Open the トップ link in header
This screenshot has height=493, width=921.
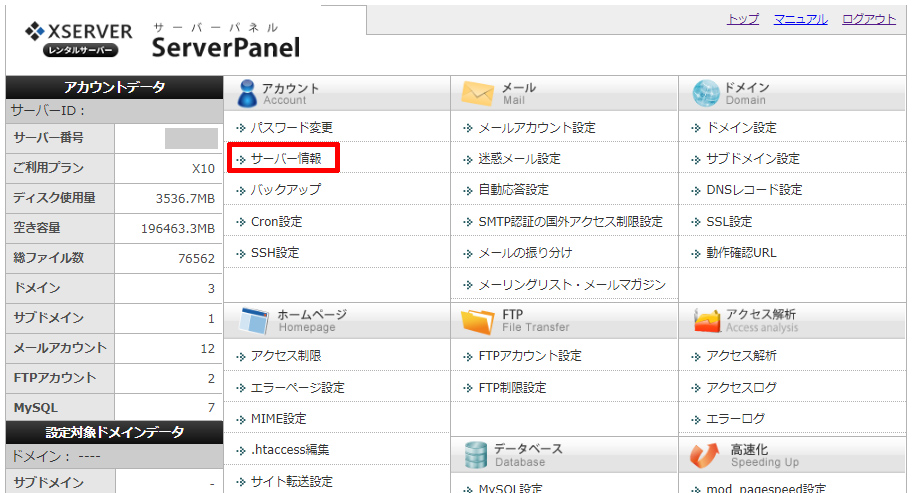pyautogui.click(x=742, y=19)
